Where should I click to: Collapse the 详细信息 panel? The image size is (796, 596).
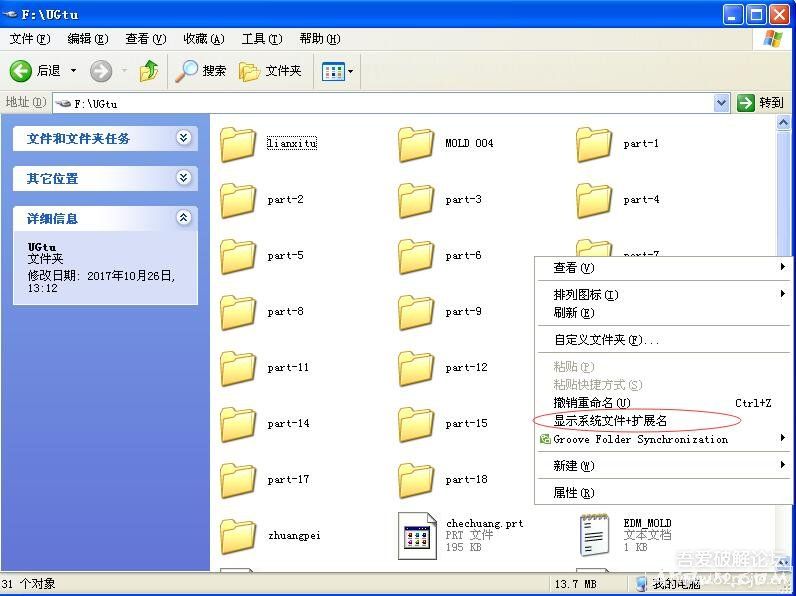(x=183, y=218)
